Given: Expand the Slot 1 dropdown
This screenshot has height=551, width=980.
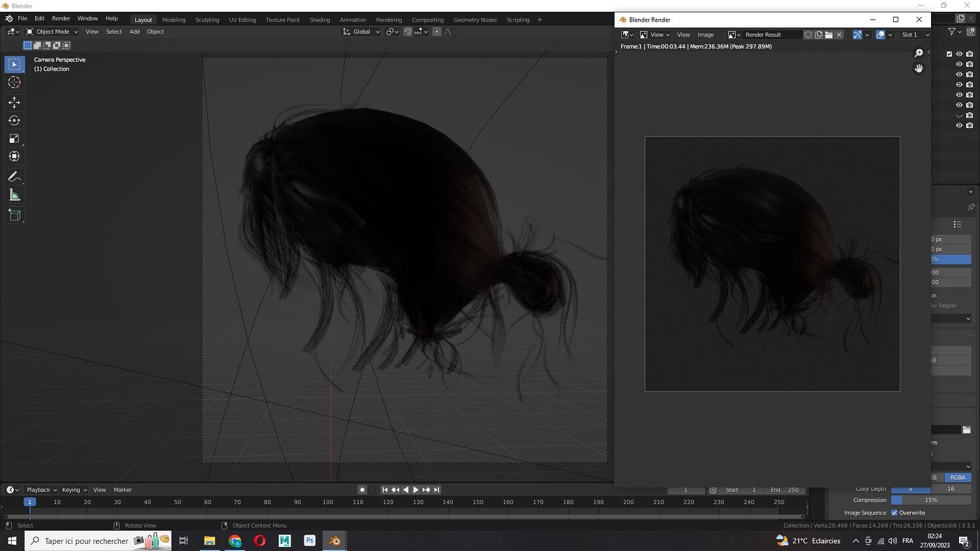Looking at the screenshot, I should 915,35.
